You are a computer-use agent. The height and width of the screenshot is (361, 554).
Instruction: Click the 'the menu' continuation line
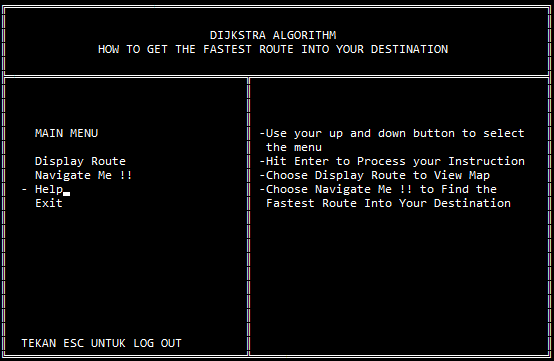click(x=294, y=147)
